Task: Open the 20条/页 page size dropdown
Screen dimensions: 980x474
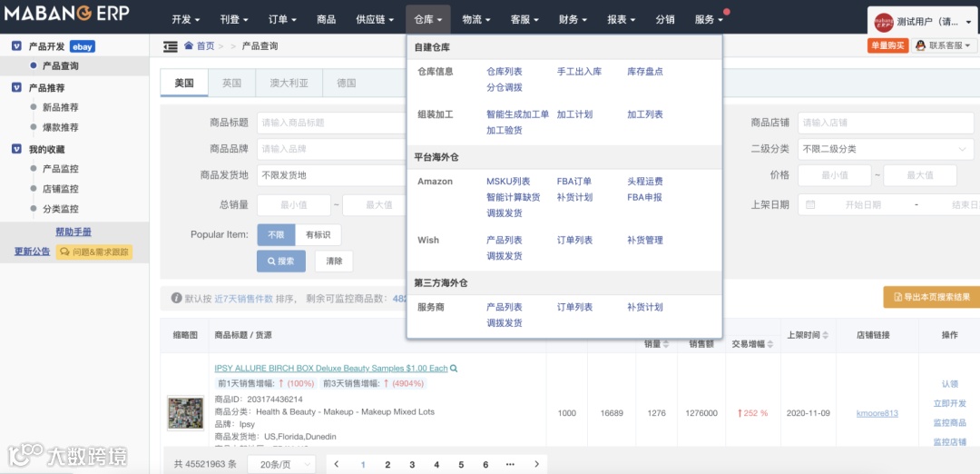Action: click(281, 465)
